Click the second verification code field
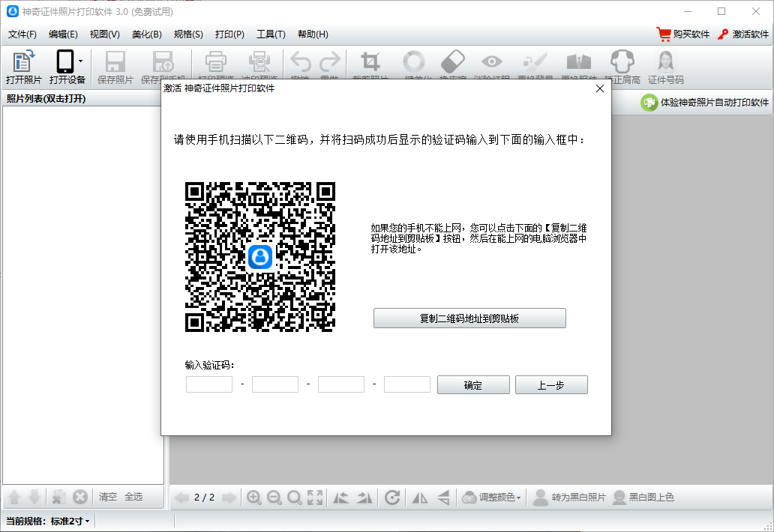 click(275, 384)
